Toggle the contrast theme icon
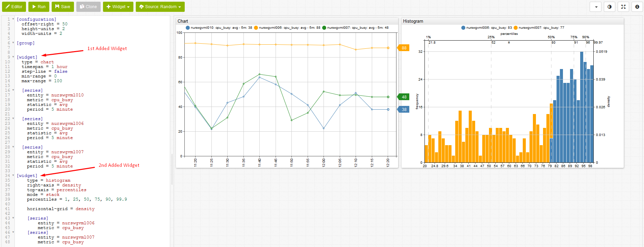This screenshot has width=644, height=247. point(610,7)
